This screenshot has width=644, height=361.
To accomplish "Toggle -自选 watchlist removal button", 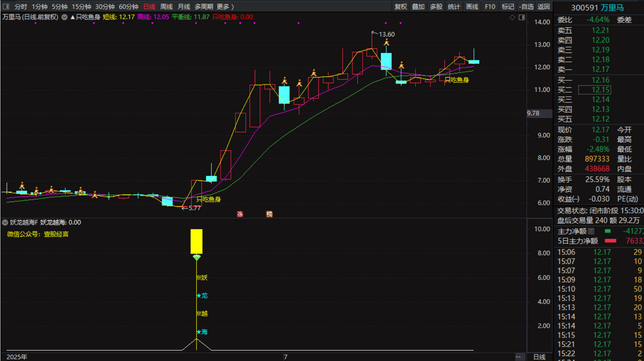I will tap(526, 7).
